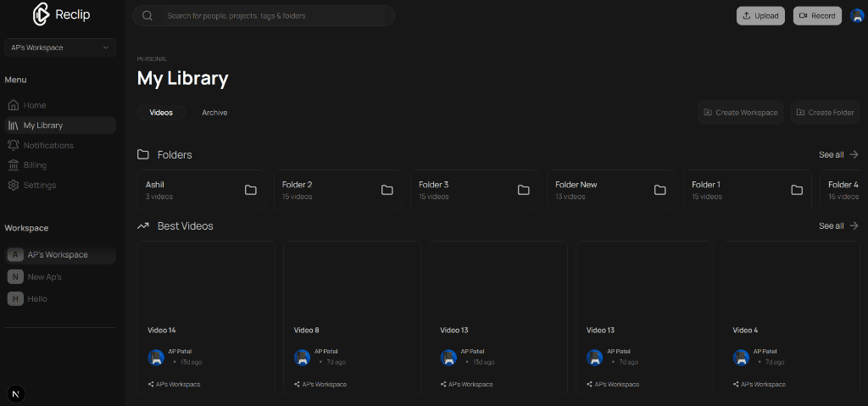Image resolution: width=868 pixels, height=406 pixels.
Task: Open the user profile avatar at top right
Action: 857,15
